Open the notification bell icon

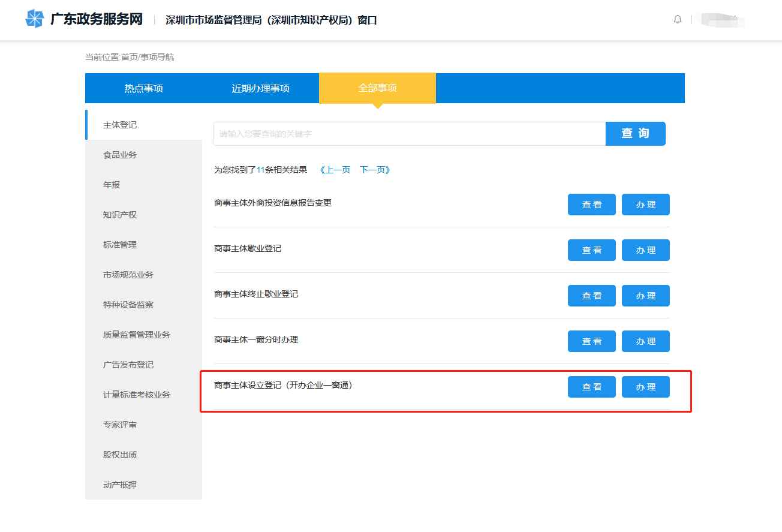tap(678, 20)
